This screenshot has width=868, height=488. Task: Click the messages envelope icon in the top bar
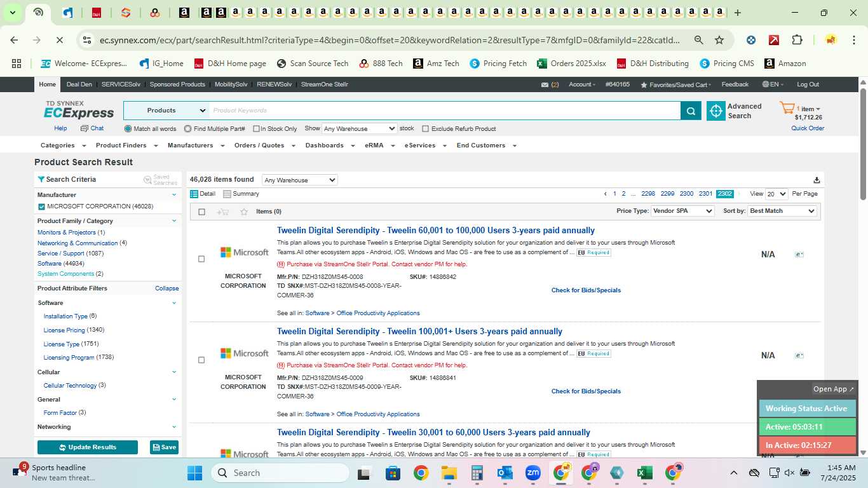545,85
